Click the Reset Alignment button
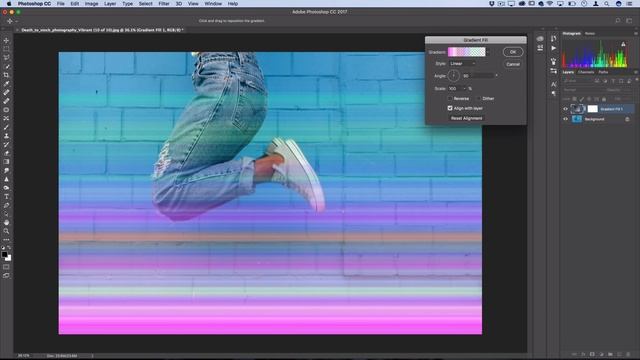The image size is (640, 360). [466, 118]
